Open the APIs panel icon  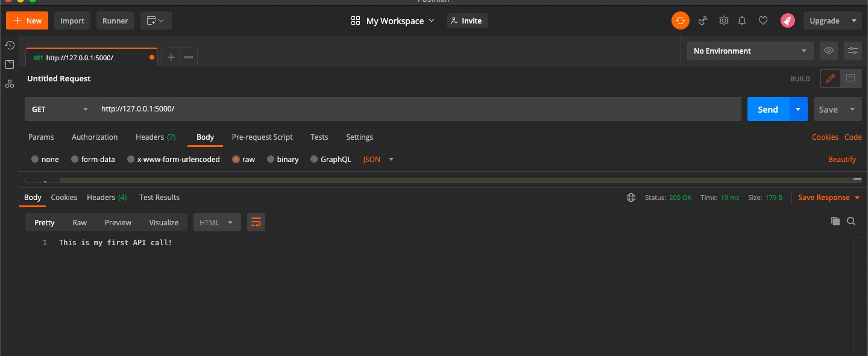click(x=9, y=84)
